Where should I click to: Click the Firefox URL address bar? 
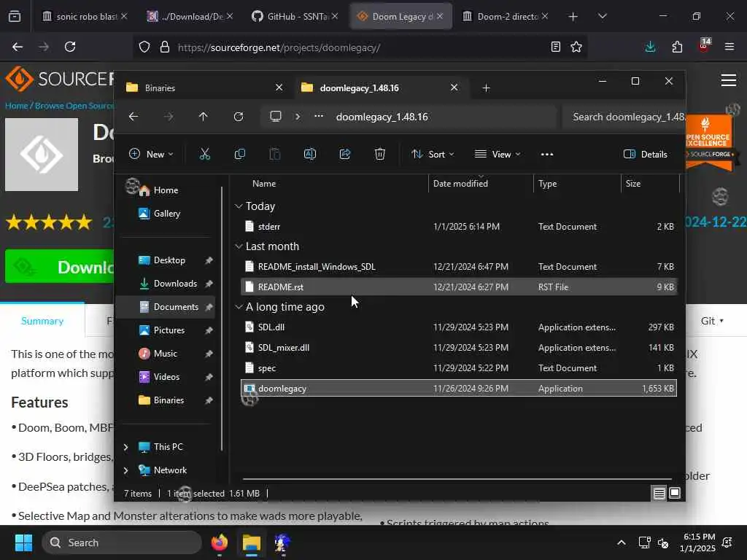click(362, 47)
